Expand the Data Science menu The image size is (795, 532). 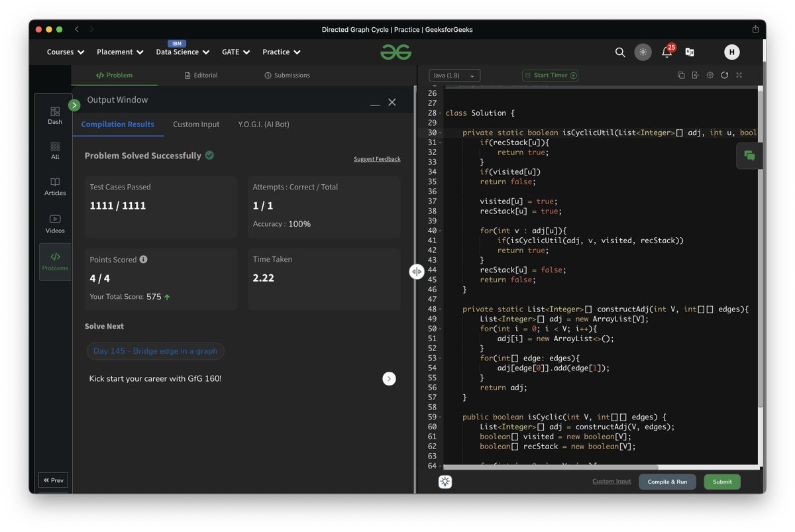click(183, 52)
